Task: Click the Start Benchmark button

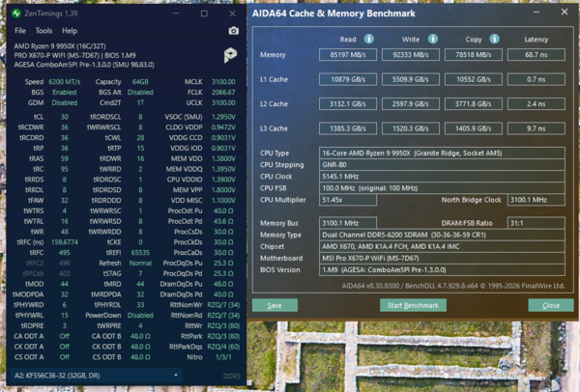Action: [x=413, y=305]
